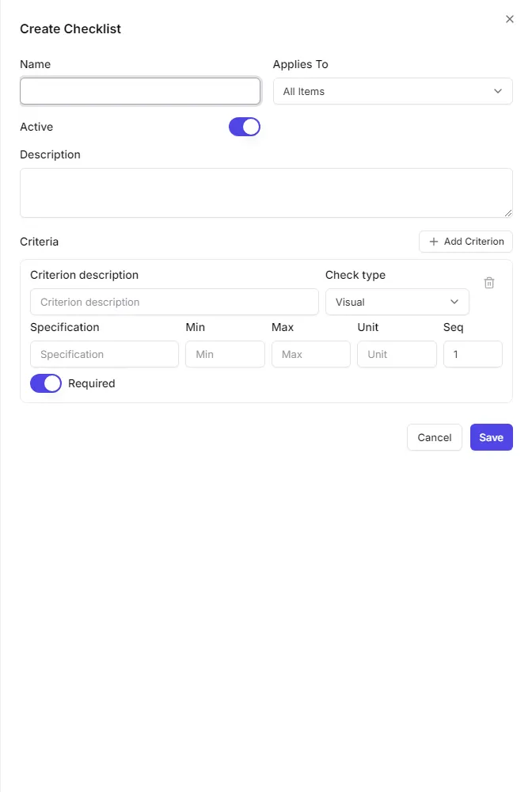This screenshot has width=532, height=792.
Task: Click the Seq number field
Action: click(x=473, y=354)
